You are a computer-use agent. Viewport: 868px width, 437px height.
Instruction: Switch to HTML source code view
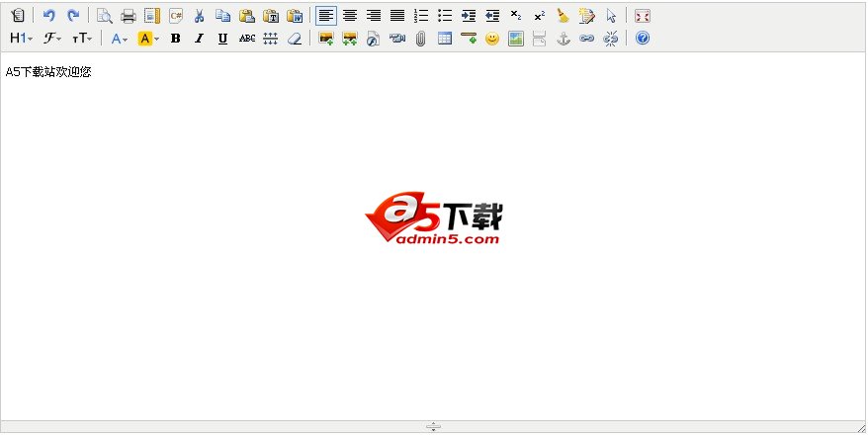point(18,16)
